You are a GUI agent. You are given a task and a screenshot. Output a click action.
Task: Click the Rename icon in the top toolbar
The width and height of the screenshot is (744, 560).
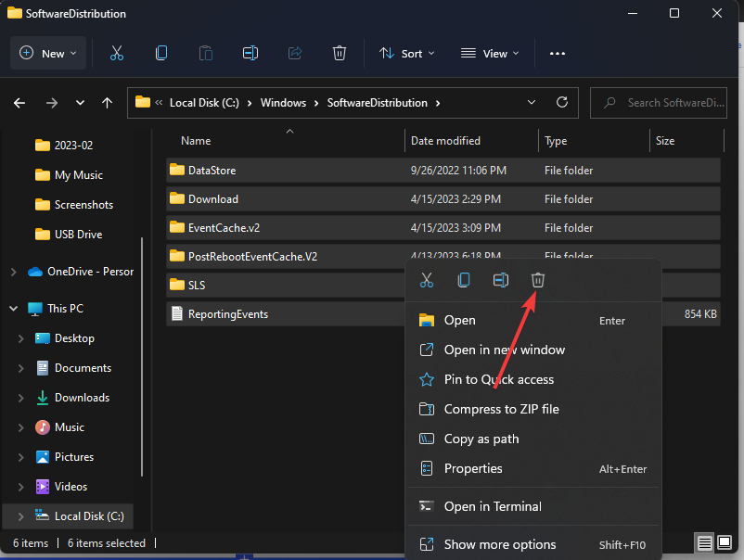[250, 53]
